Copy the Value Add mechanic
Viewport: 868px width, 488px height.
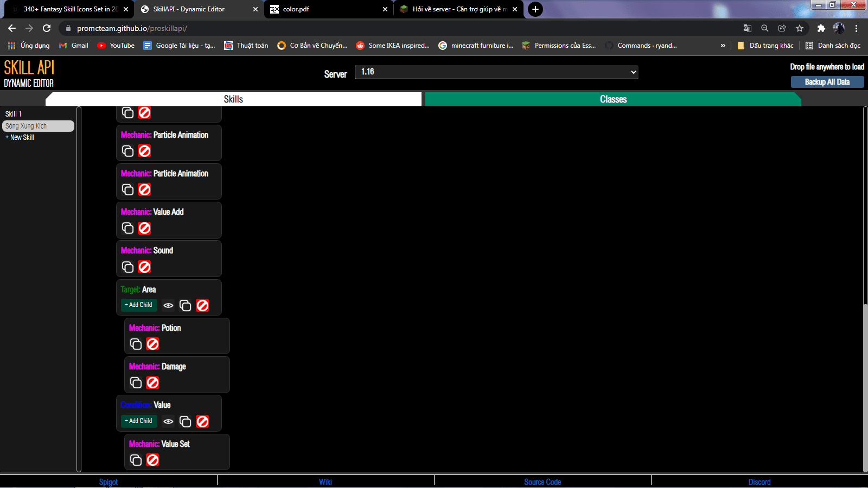coord(128,228)
